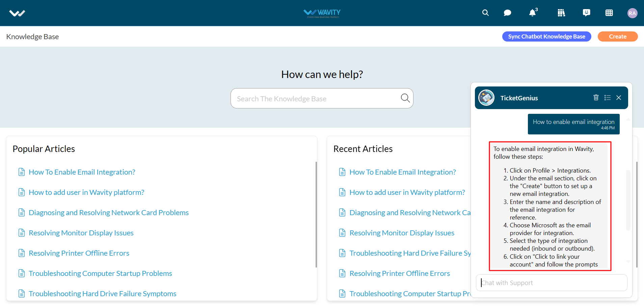Click document icon beside popular Resolving Monitor Display Issues

click(x=22, y=233)
